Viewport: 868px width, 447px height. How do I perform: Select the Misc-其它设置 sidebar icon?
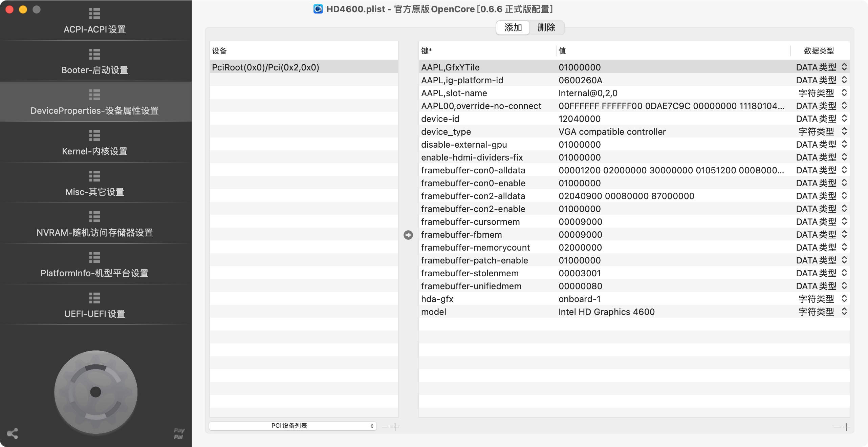click(95, 176)
